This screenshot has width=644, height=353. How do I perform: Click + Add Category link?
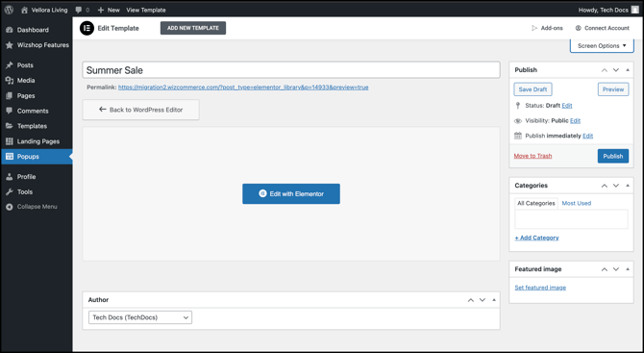pyautogui.click(x=536, y=238)
